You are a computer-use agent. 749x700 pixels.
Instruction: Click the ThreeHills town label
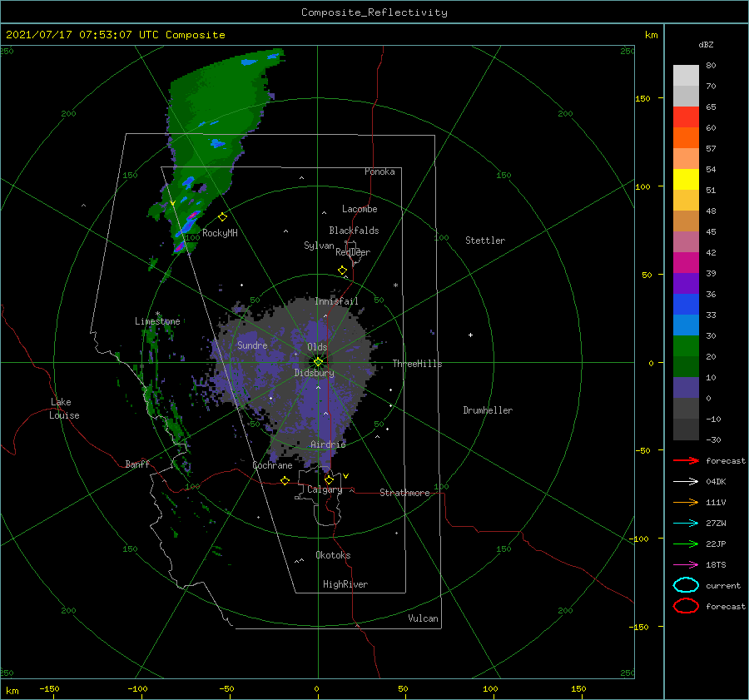(418, 364)
